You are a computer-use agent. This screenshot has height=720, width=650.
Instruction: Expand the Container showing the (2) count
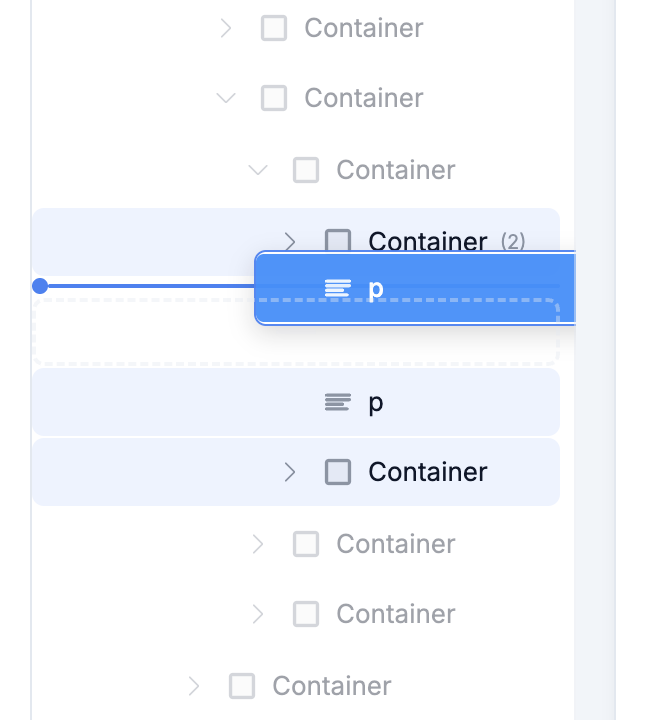290,241
